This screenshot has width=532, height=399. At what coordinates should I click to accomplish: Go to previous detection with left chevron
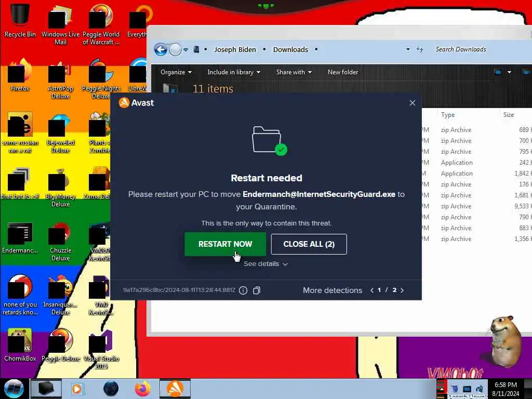372,290
